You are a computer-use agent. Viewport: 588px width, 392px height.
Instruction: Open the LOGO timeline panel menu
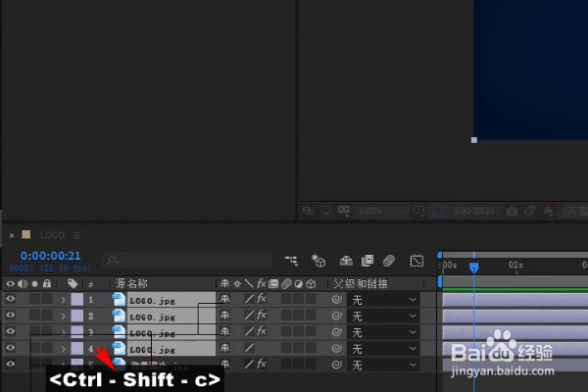(76, 235)
